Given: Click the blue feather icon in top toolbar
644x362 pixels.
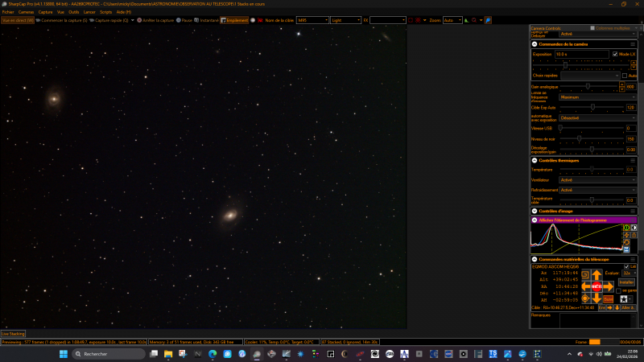Looking at the screenshot, I should 488,20.
